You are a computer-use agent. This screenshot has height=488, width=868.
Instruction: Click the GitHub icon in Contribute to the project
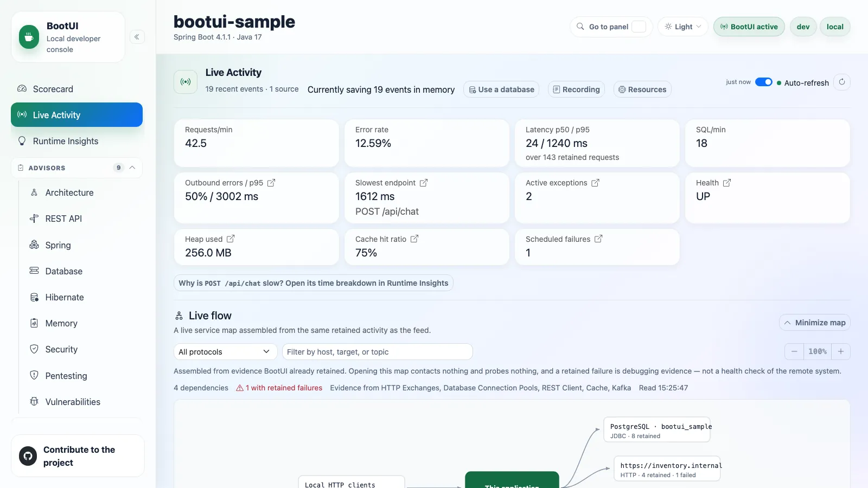tap(28, 456)
